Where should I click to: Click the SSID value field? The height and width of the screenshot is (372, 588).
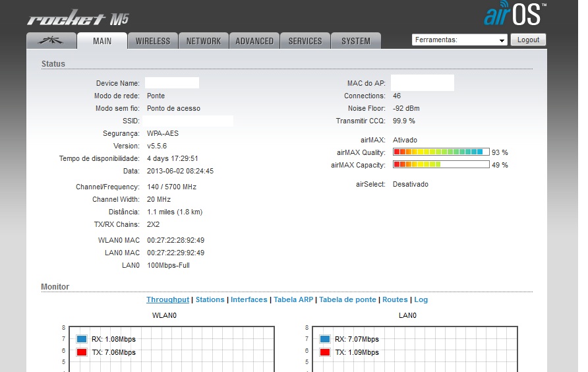tap(189, 121)
